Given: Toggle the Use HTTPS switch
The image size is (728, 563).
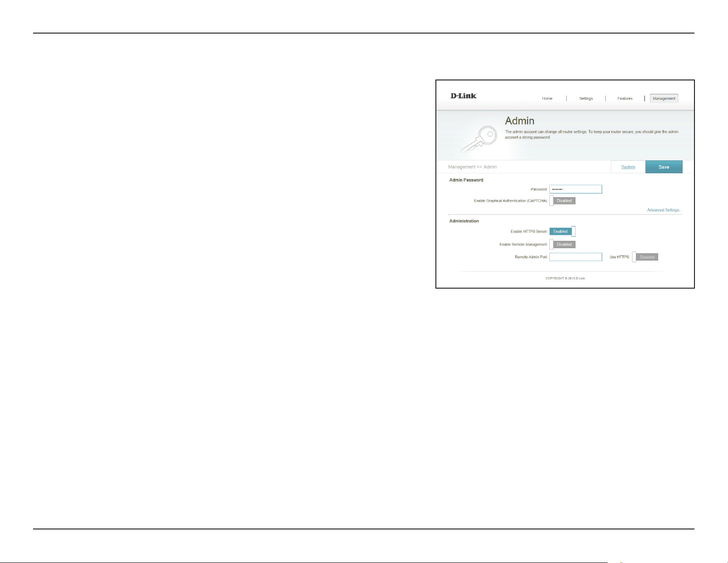Looking at the screenshot, I should point(645,257).
